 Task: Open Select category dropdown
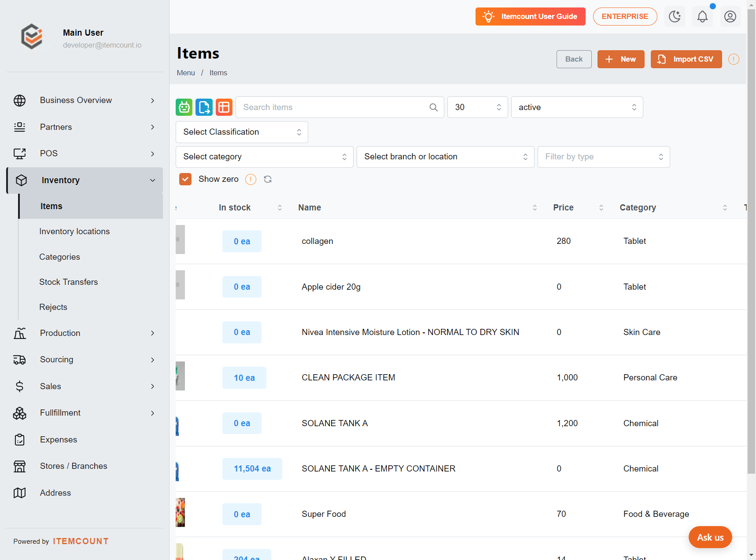click(264, 157)
